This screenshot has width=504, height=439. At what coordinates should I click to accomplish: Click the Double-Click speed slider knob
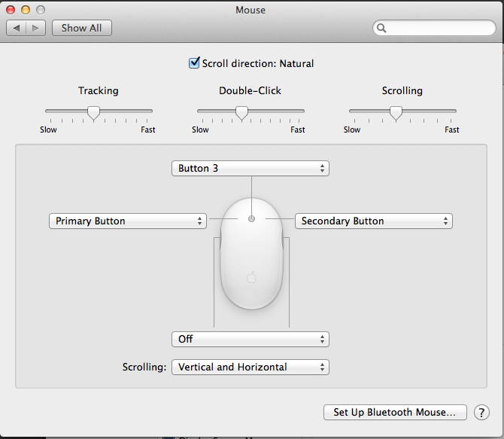pos(241,112)
